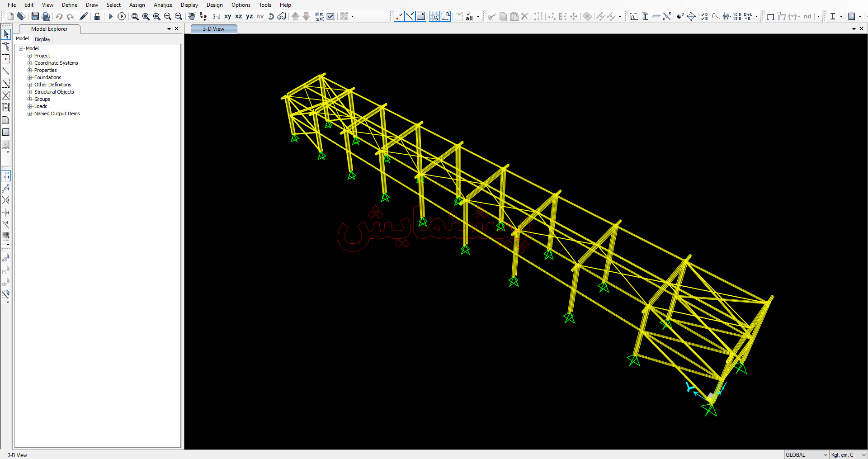The width and height of the screenshot is (868, 459).
Task: Switch to default 3-d view
Action: click(x=217, y=16)
